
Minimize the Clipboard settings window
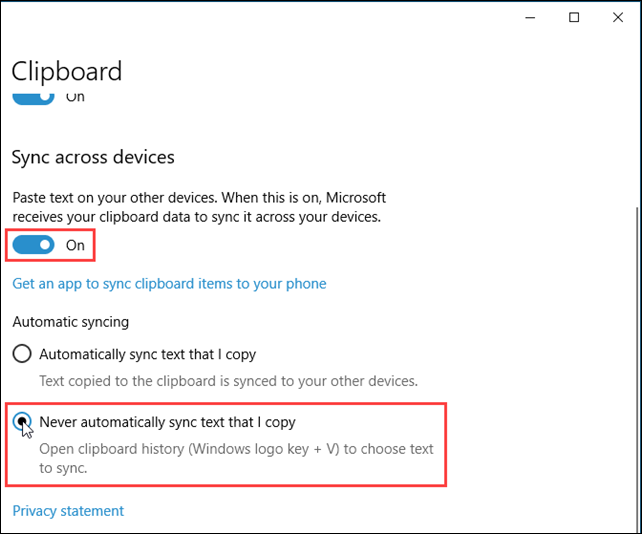(530, 18)
